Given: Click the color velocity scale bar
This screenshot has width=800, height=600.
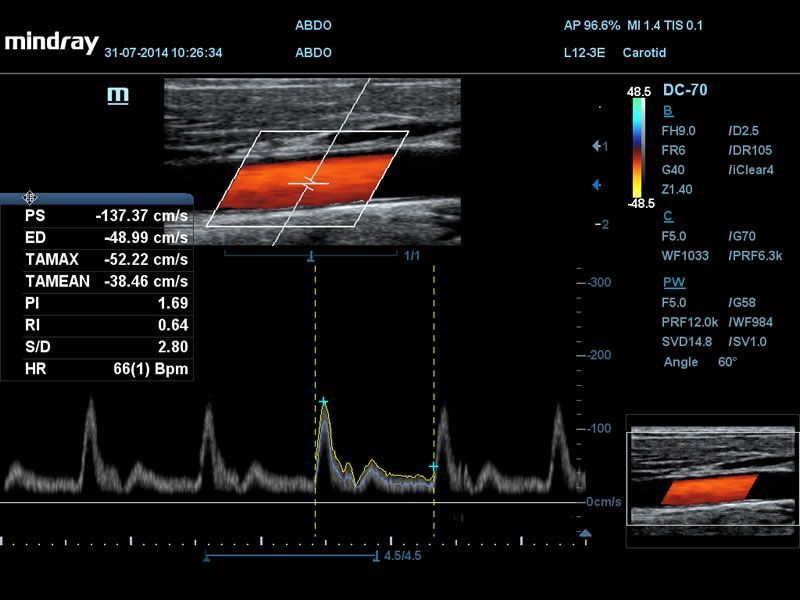Looking at the screenshot, I should click(x=638, y=147).
